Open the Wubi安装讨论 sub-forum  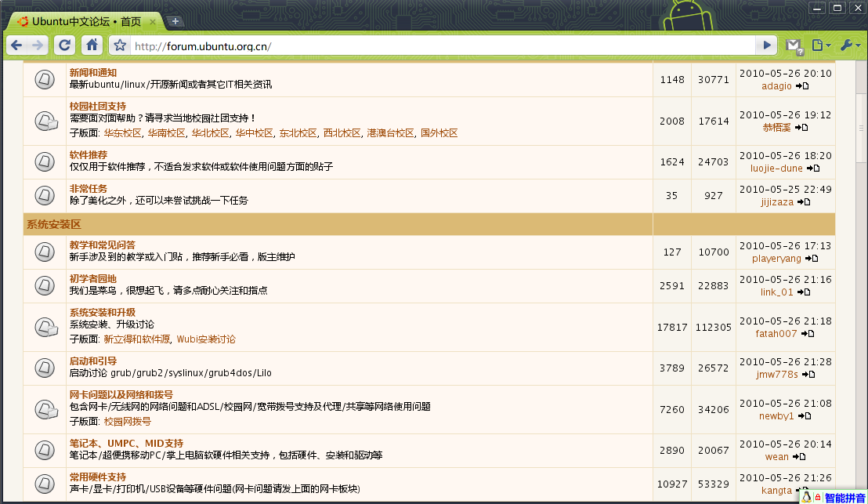(x=206, y=339)
